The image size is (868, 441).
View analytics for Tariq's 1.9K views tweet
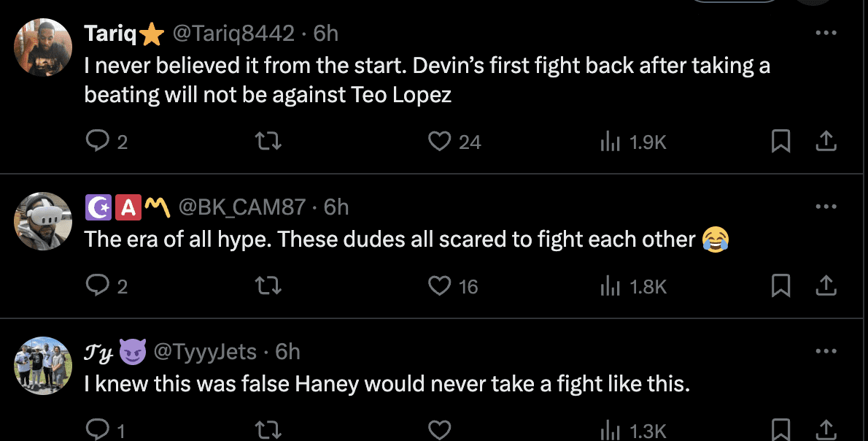point(609,142)
